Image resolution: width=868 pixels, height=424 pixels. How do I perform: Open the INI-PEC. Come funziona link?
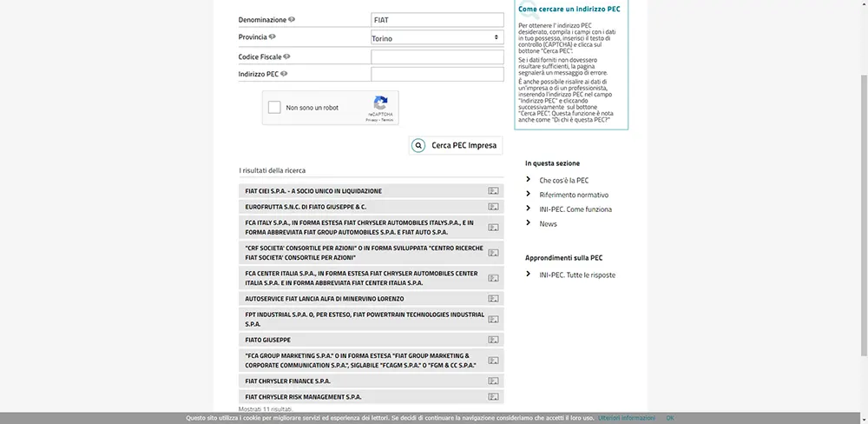click(575, 209)
